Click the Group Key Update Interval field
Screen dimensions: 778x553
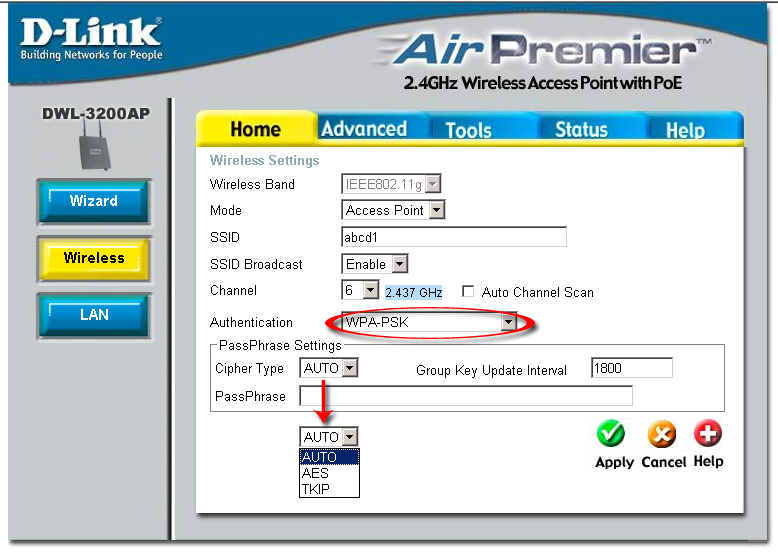[632, 369]
